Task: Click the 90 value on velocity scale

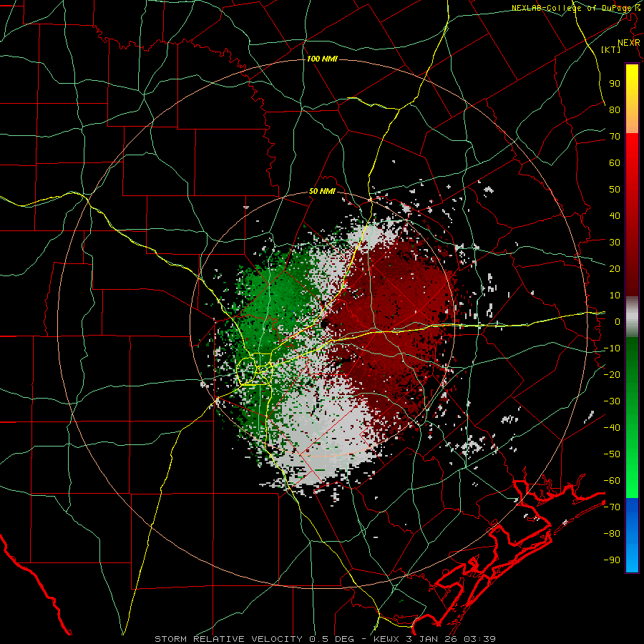Action: pos(615,84)
